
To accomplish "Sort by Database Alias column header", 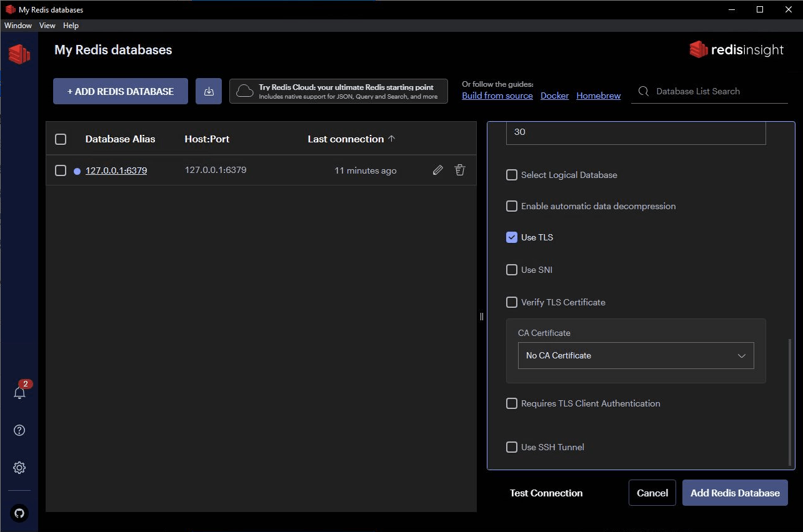I will click(x=120, y=139).
